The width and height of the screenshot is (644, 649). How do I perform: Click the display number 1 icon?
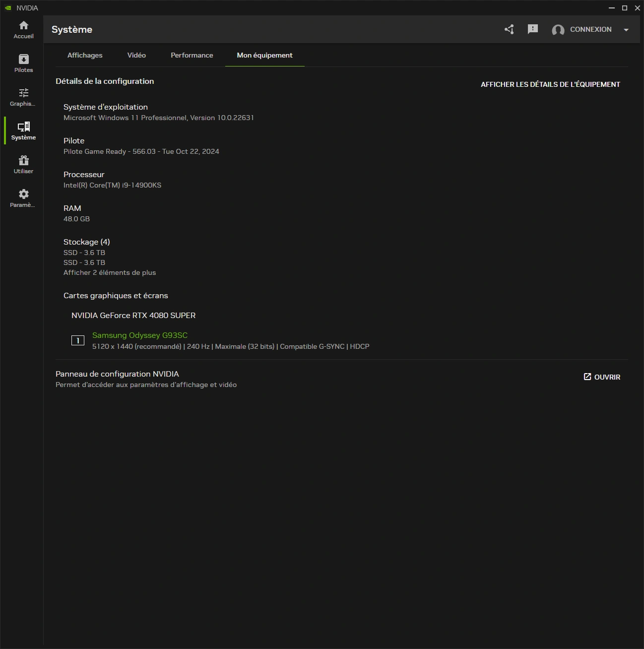[x=78, y=340]
